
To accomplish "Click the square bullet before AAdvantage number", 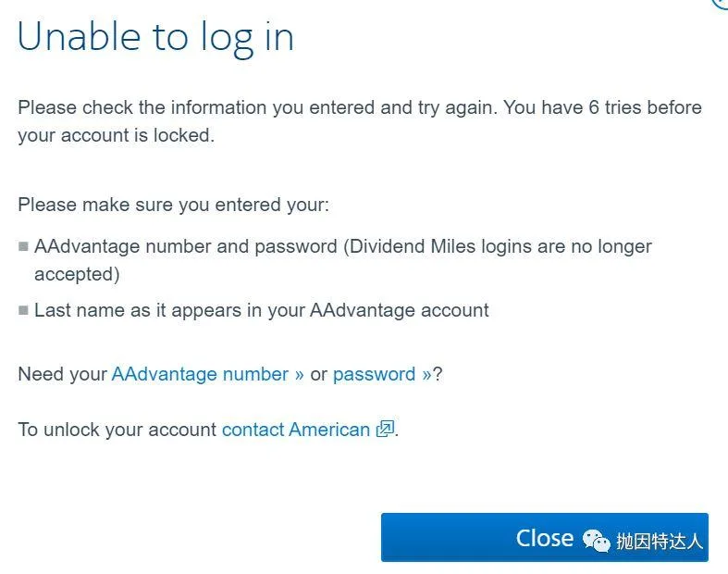I will (23, 247).
